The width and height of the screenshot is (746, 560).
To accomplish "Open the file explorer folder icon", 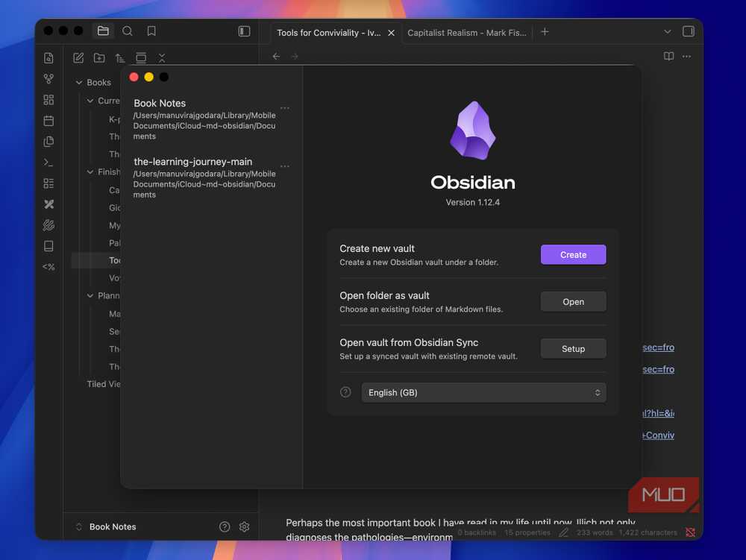I will [103, 31].
